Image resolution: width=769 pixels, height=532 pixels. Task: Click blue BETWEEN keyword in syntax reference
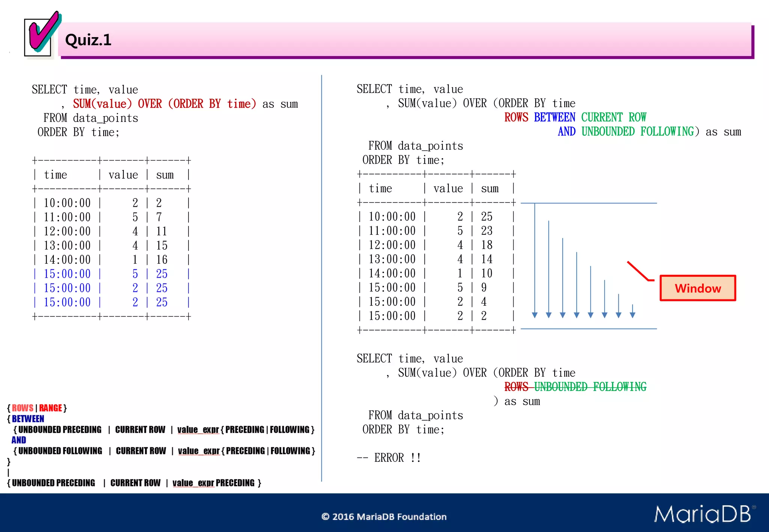(x=28, y=419)
